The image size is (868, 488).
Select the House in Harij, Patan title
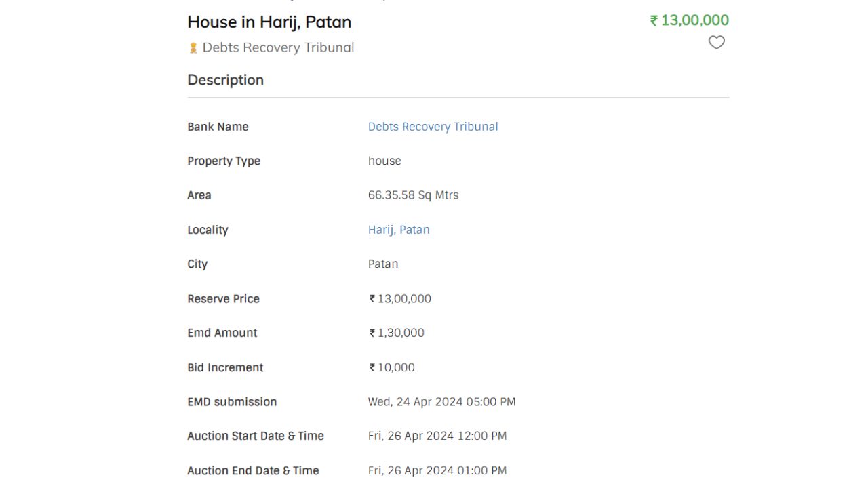point(269,22)
